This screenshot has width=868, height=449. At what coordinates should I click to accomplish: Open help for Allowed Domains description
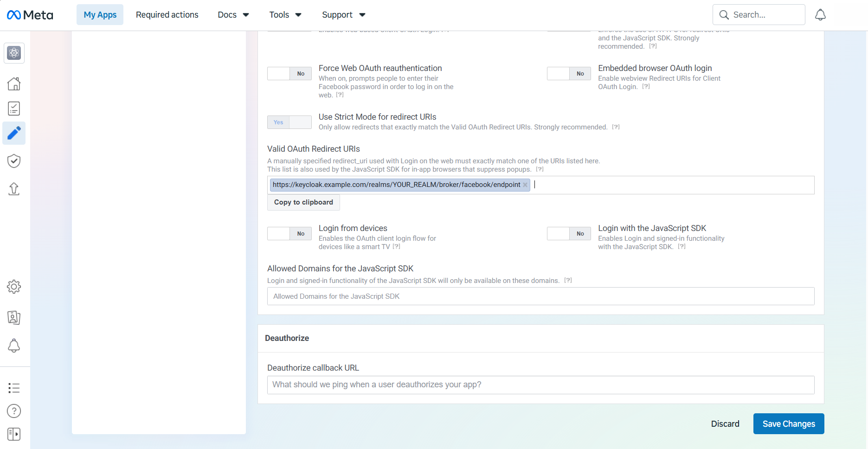point(568,280)
